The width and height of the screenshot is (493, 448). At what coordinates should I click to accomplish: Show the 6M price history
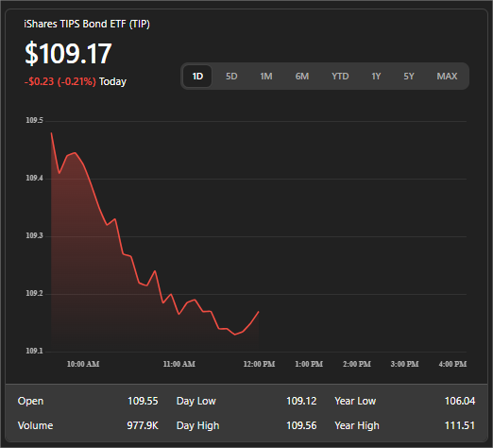coord(302,77)
